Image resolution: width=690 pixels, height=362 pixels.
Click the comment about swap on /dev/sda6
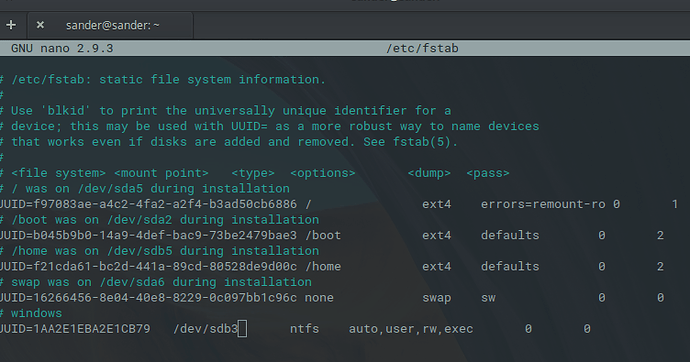156,282
